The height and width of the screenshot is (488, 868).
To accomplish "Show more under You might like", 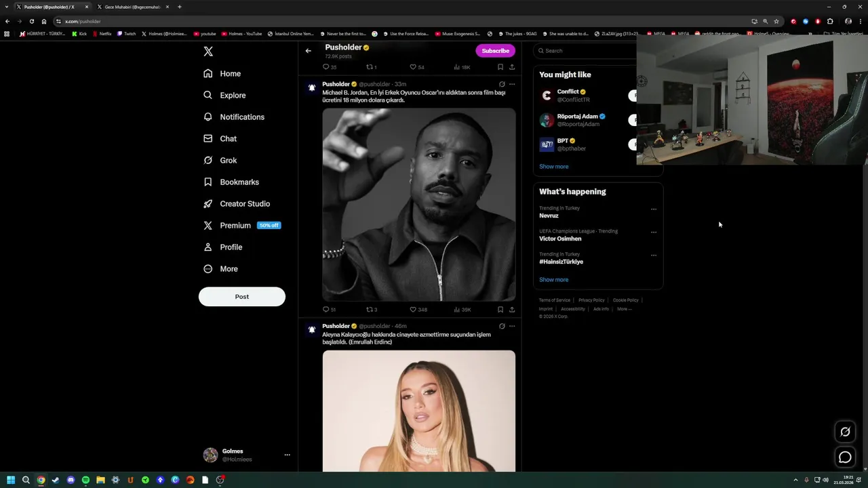I will pyautogui.click(x=554, y=167).
